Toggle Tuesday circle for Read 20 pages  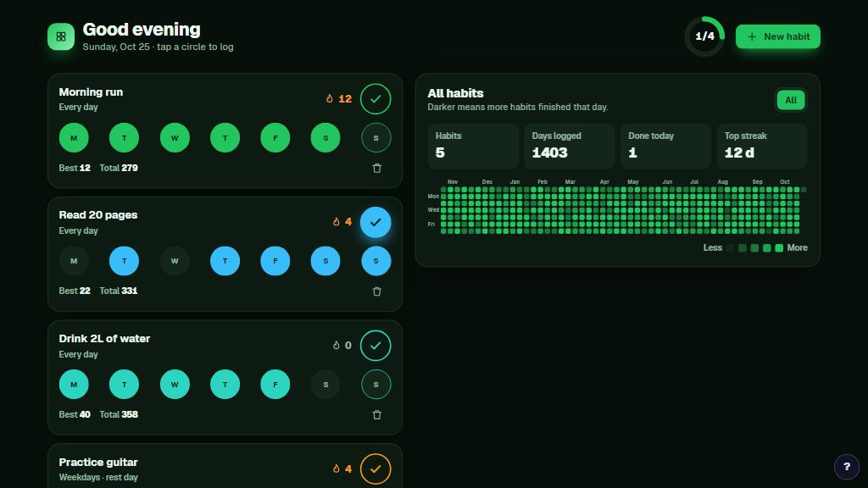click(124, 261)
